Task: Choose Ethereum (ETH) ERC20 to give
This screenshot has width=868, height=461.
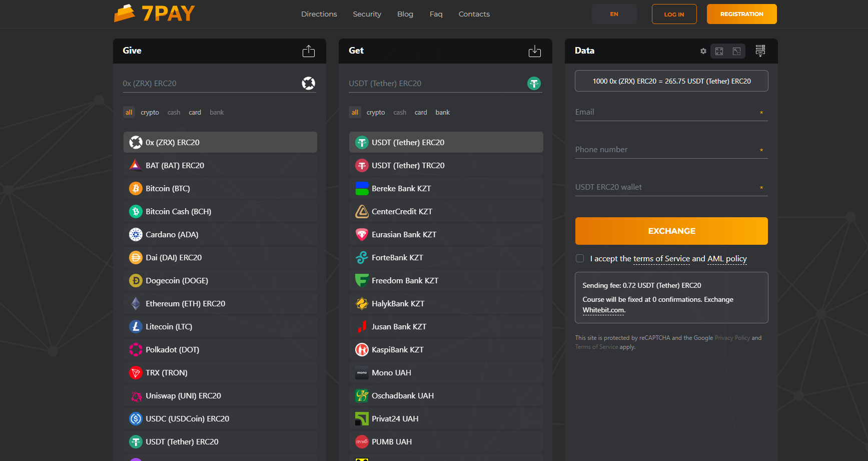Action: click(220, 303)
